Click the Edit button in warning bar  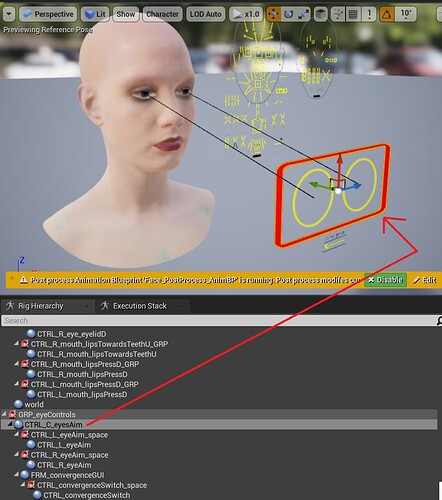tap(425, 280)
